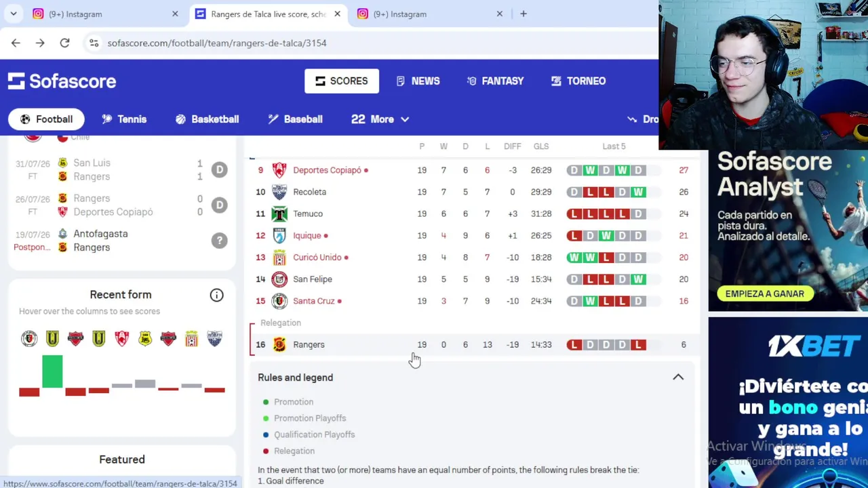
Task: Click the Temuco team crest icon
Action: point(279,213)
